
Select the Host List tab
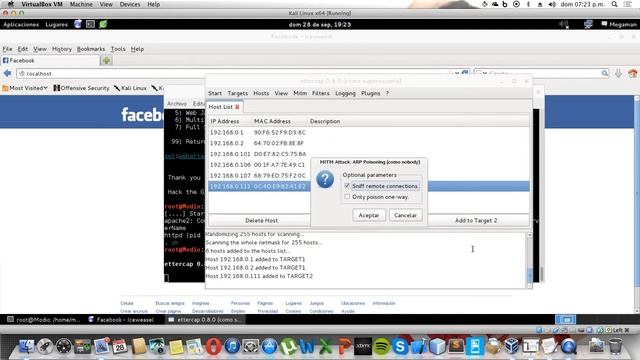click(220, 107)
